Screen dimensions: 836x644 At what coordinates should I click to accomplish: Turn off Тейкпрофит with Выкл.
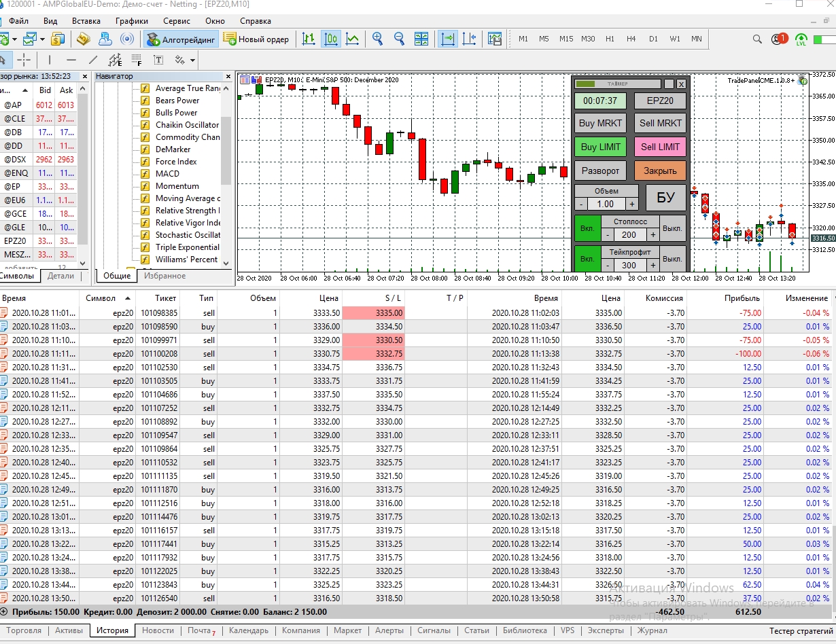[673, 259]
